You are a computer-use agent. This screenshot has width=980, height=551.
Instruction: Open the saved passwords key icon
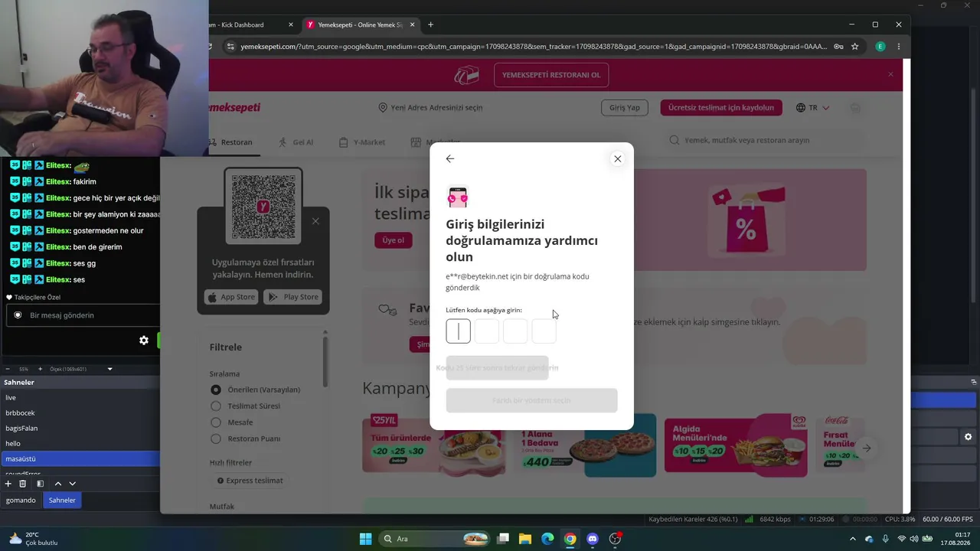[838, 47]
